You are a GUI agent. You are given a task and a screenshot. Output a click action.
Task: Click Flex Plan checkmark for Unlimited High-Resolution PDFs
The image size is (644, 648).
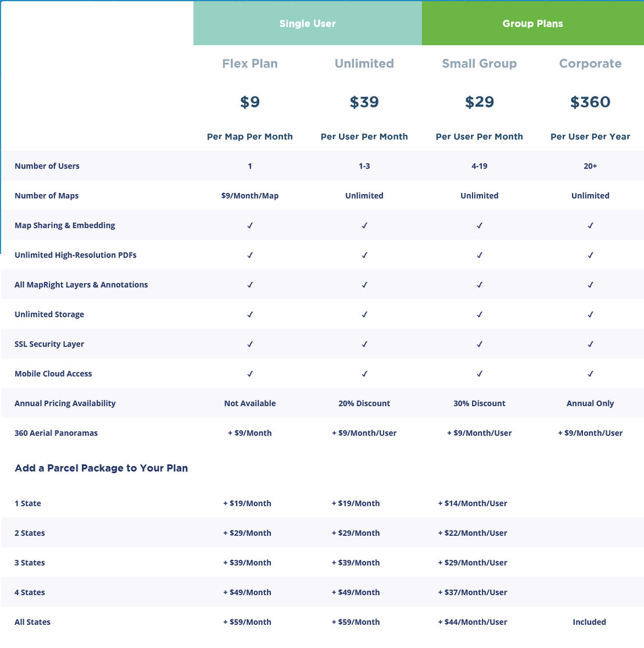click(250, 255)
